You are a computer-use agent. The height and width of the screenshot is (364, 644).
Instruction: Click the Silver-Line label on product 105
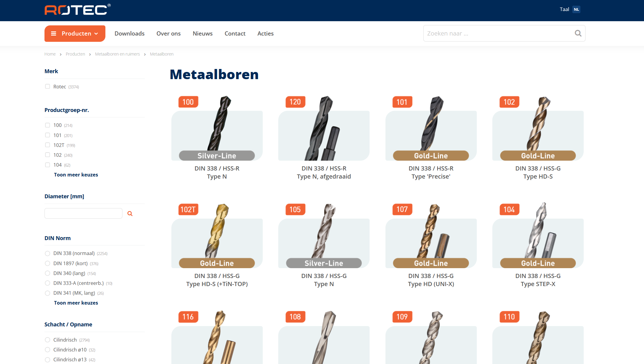coord(324,263)
